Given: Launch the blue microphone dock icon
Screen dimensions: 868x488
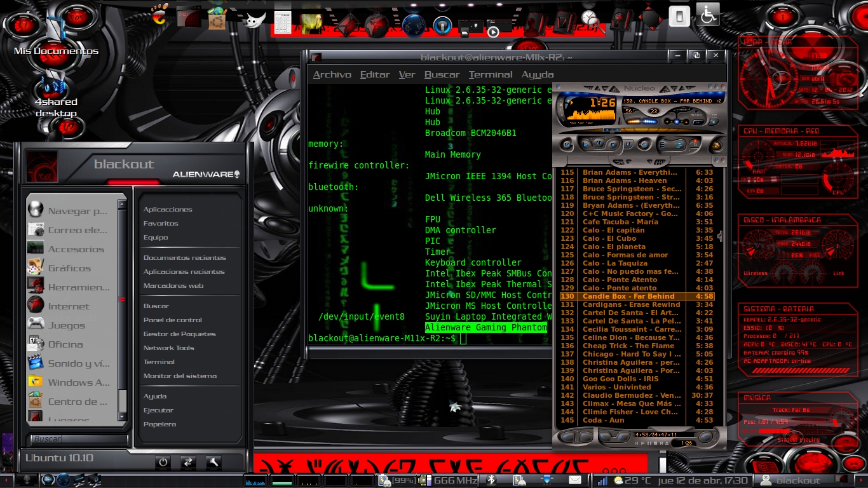Looking at the screenshot, I should (442, 25).
